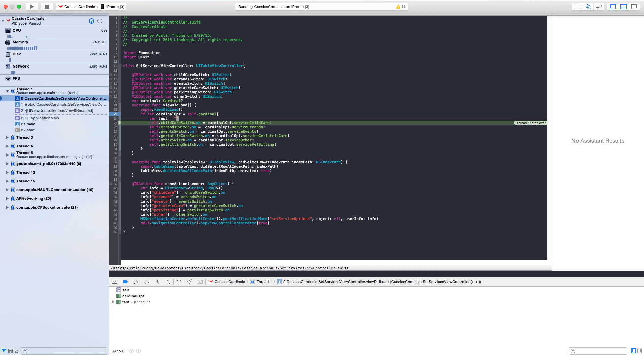Open the CPU debug gauge
This screenshot has height=355, width=644.
pyautogui.click(x=54, y=32)
